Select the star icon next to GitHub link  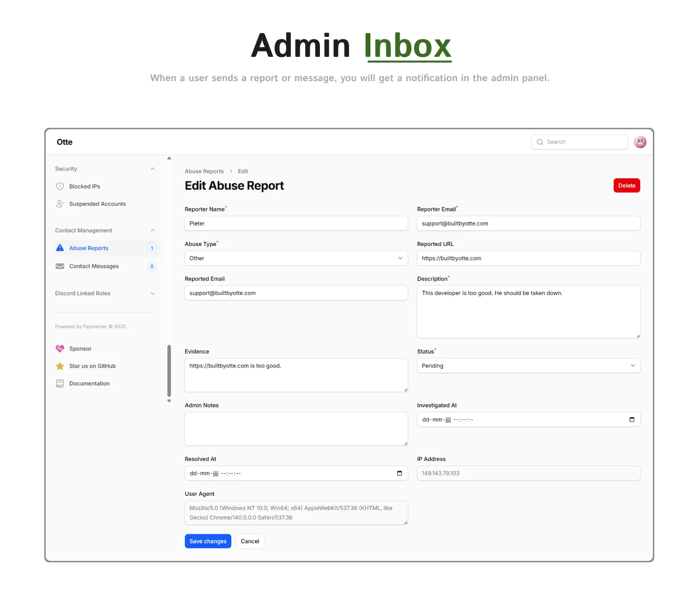[x=60, y=366]
